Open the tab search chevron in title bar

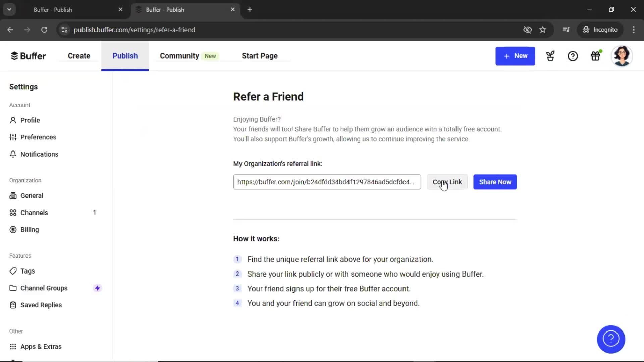coord(9,9)
